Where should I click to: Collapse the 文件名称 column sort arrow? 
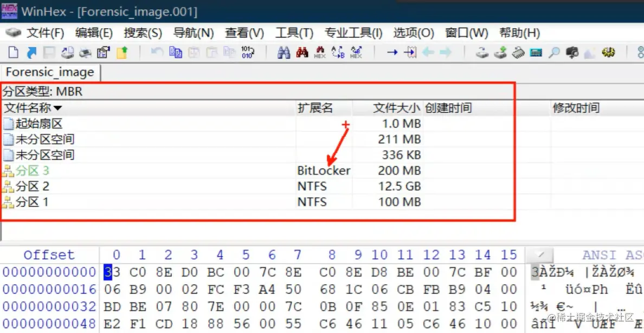pos(59,108)
